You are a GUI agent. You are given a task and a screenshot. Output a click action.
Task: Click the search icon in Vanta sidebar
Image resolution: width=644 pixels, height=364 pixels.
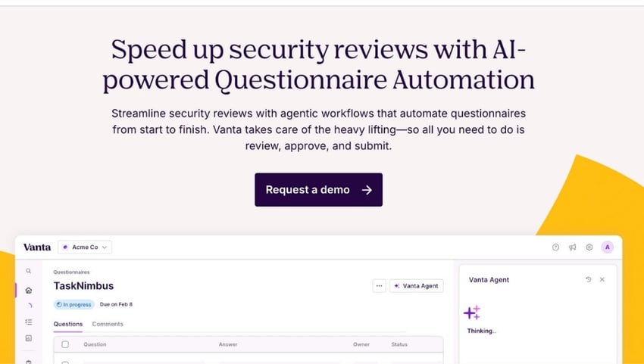[28, 271]
